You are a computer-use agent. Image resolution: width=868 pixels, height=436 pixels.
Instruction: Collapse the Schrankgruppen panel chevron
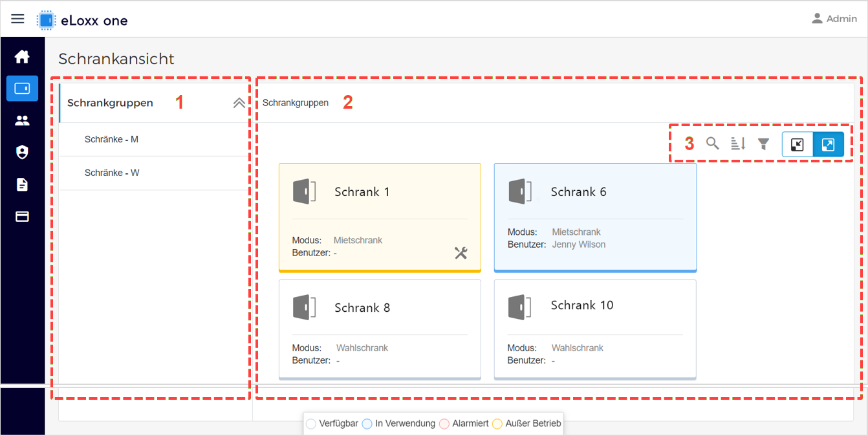coord(239,103)
